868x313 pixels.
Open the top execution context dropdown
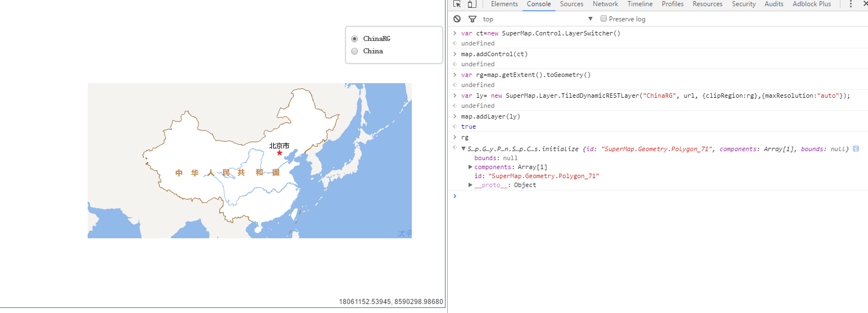coord(537,19)
